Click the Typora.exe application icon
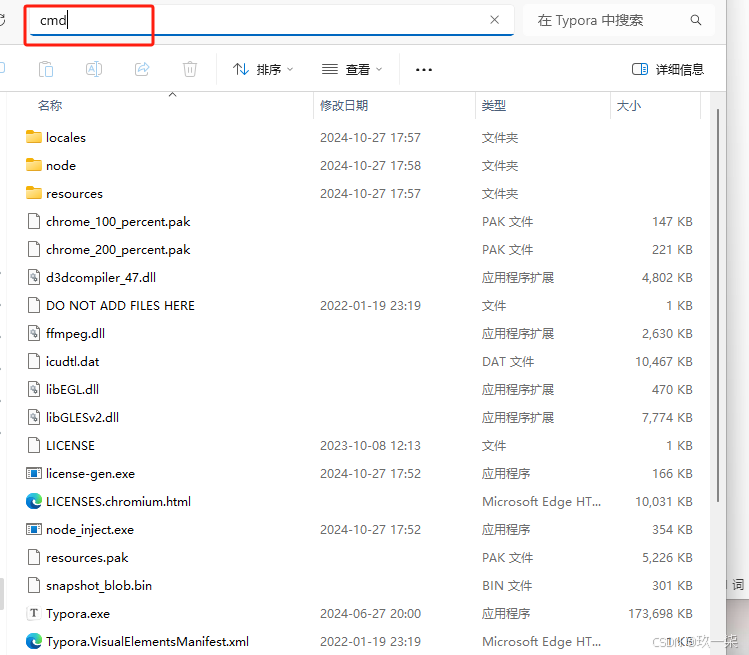The width and height of the screenshot is (749, 655). pos(33,613)
